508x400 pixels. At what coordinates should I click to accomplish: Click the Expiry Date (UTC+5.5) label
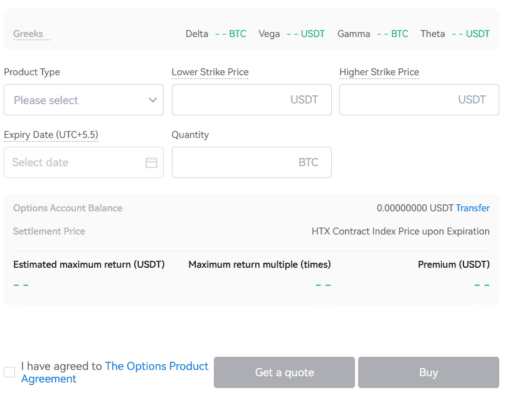pos(51,135)
